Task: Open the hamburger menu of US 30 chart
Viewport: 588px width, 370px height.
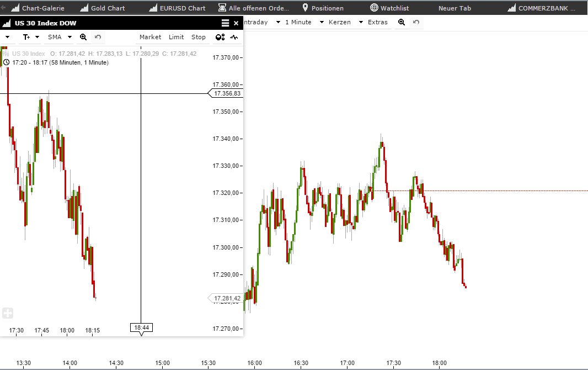Action: (226, 23)
